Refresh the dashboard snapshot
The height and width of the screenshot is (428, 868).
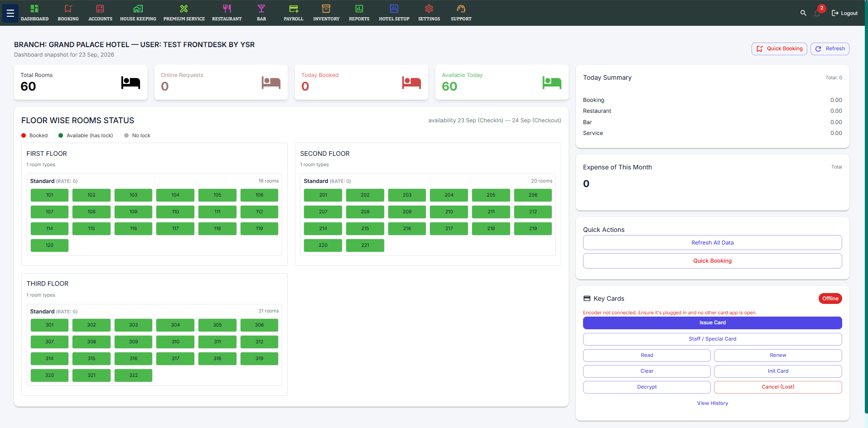(x=829, y=49)
